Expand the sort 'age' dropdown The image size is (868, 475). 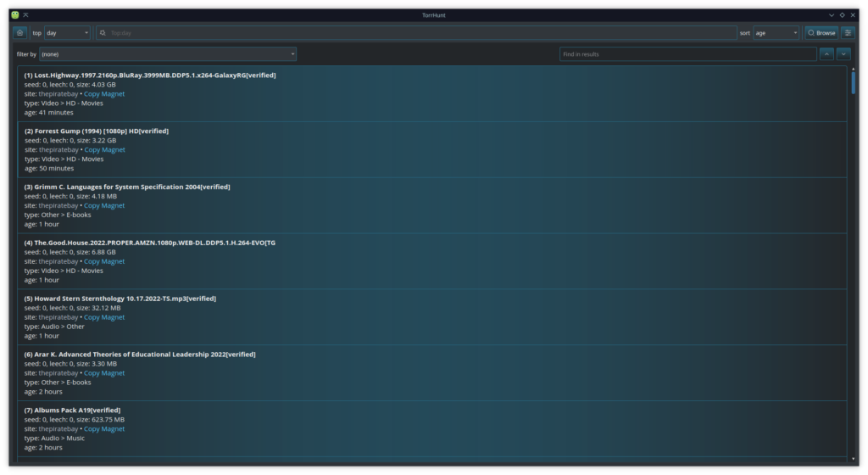[776, 33]
